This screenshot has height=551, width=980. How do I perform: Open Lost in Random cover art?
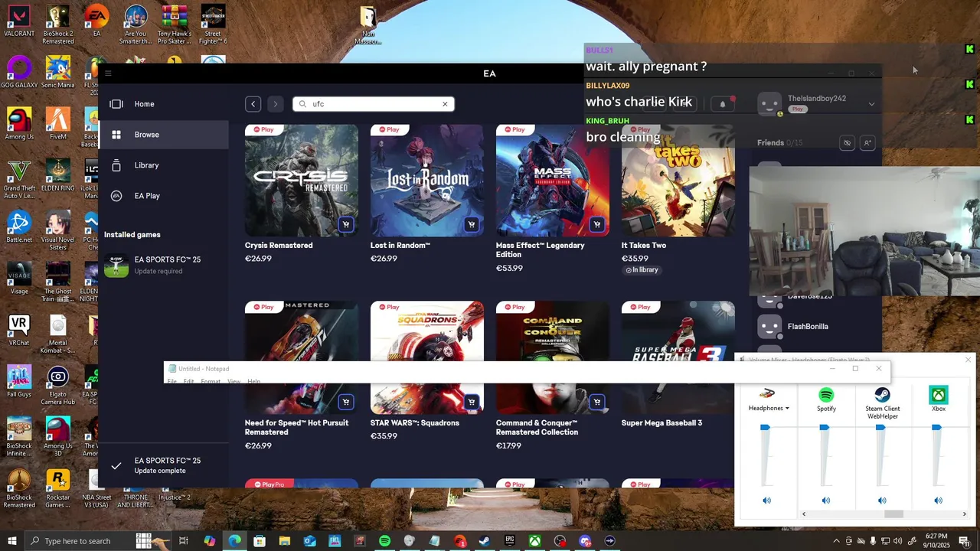[x=427, y=181]
